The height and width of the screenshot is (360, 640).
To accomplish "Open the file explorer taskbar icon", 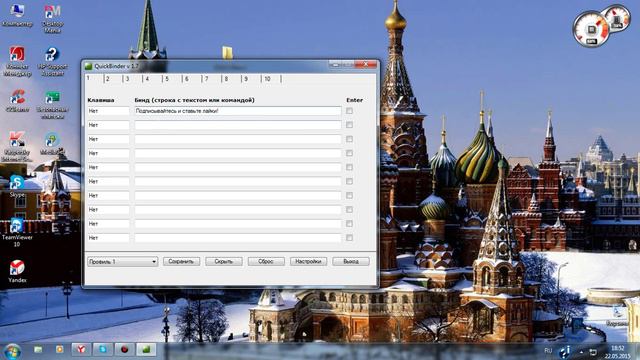I will (x=38, y=349).
